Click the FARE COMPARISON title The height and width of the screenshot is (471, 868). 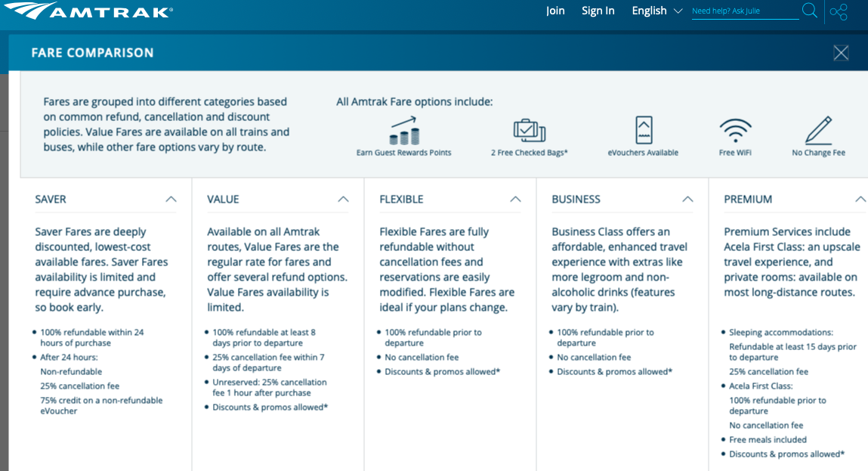point(92,53)
